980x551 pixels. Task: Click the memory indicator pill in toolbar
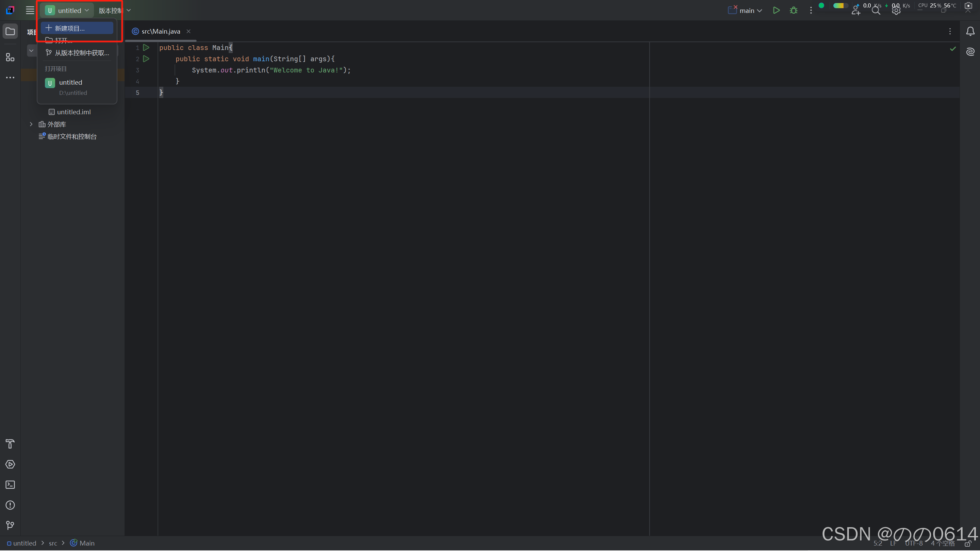839,6
